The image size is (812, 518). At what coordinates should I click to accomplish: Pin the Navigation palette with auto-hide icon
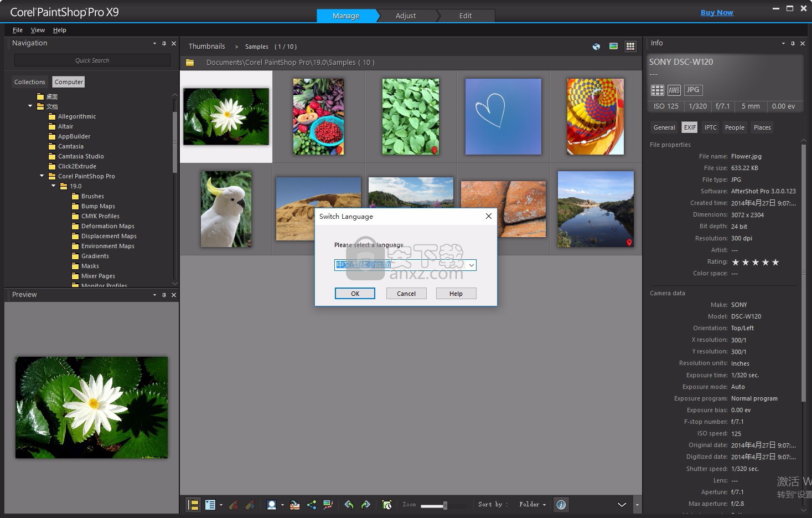(164, 43)
